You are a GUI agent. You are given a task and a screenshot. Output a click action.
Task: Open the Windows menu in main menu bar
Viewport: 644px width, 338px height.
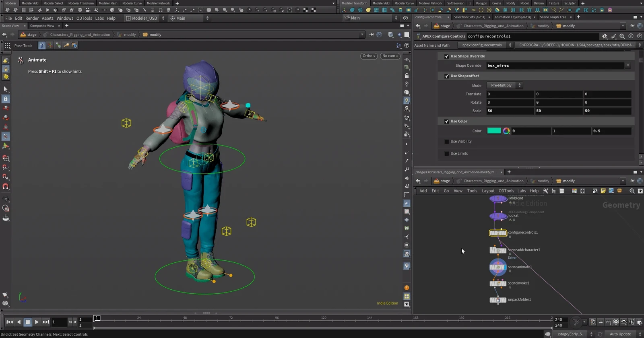pyautogui.click(x=65, y=18)
